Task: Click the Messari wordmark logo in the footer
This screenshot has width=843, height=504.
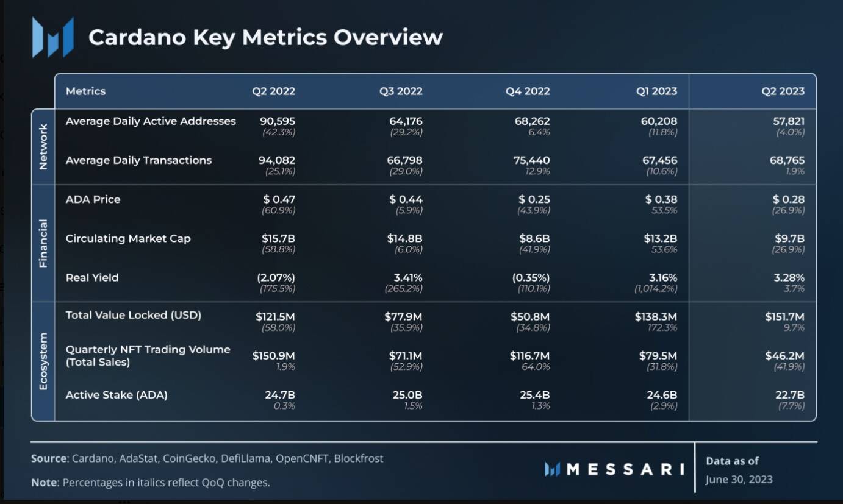Action: [614, 469]
